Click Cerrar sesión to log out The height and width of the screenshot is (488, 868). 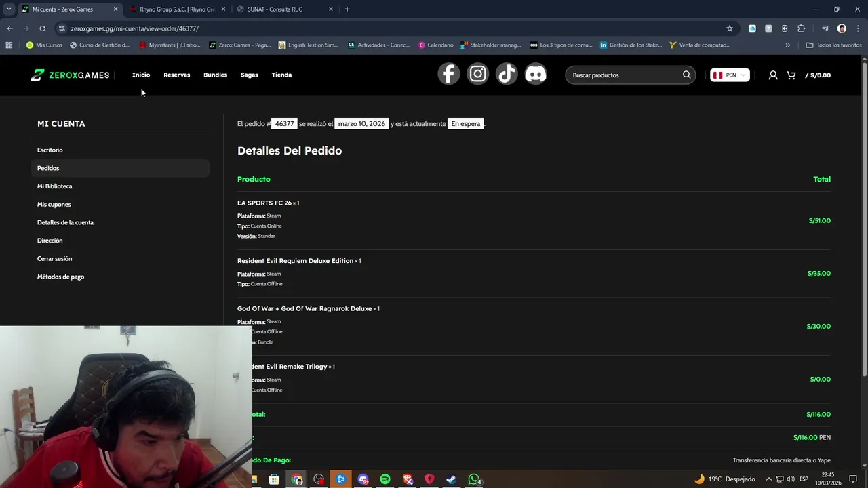pos(120,258)
